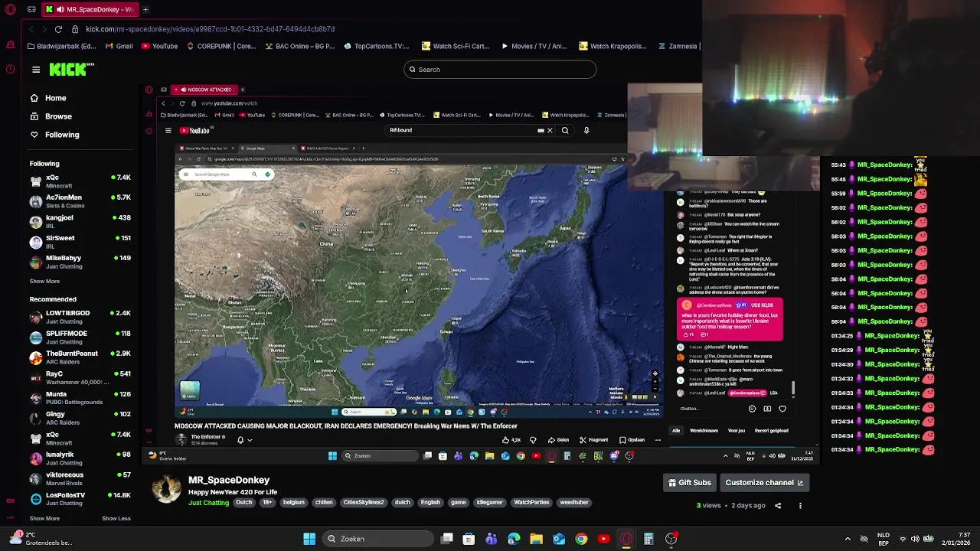
Task: Click the back navigation arrow
Action: (x=31, y=29)
